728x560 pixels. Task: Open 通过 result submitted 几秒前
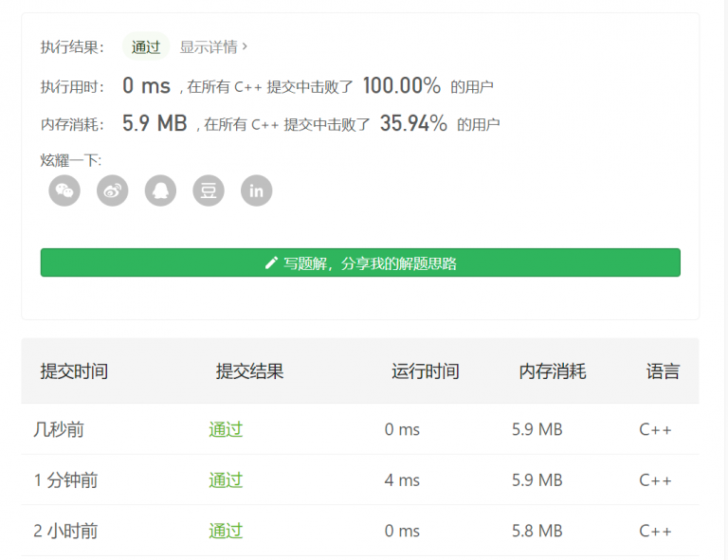(x=226, y=429)
